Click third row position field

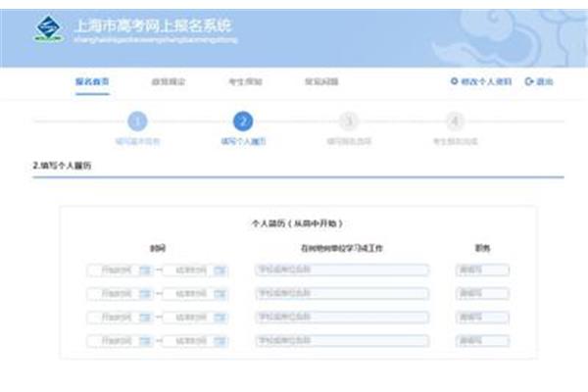click(x=482, y=318)
